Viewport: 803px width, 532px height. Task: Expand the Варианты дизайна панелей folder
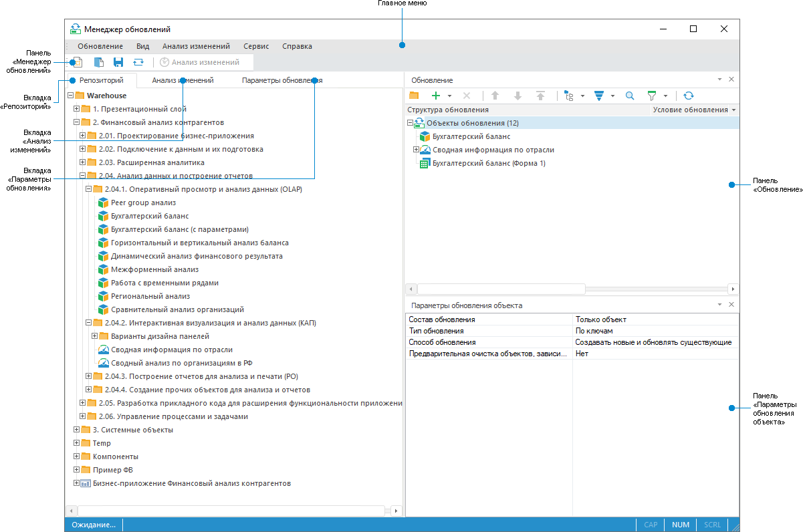click(x=94, y=336)
